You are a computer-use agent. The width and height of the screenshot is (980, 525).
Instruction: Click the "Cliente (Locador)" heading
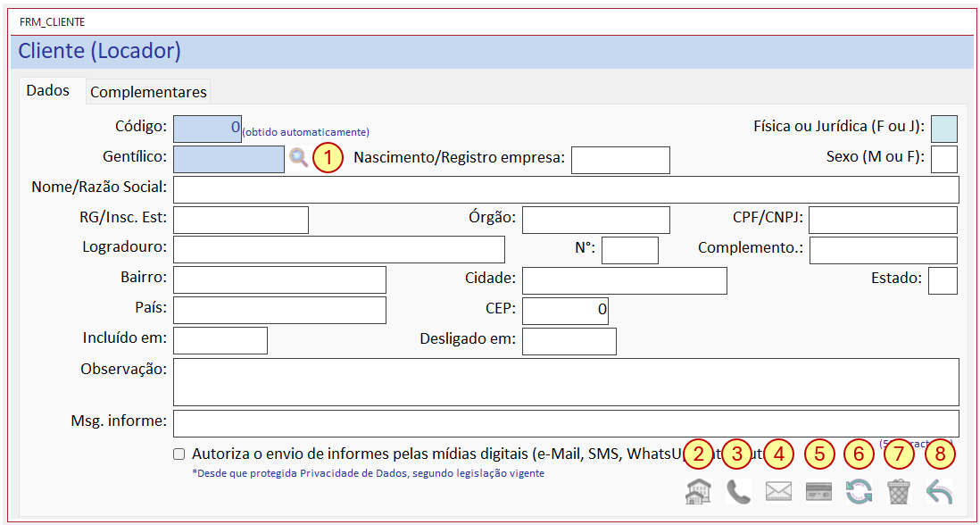(100, 51)
